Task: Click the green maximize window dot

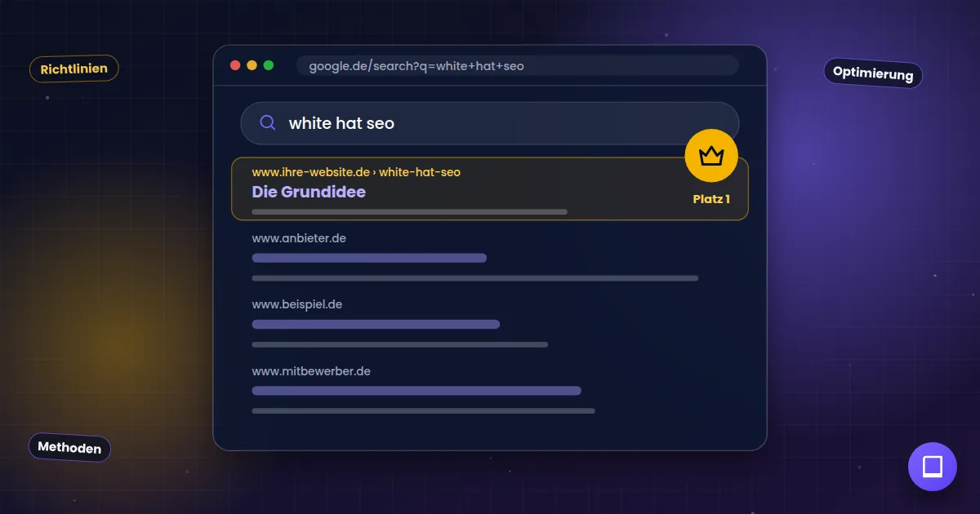Action: (268, 65)
